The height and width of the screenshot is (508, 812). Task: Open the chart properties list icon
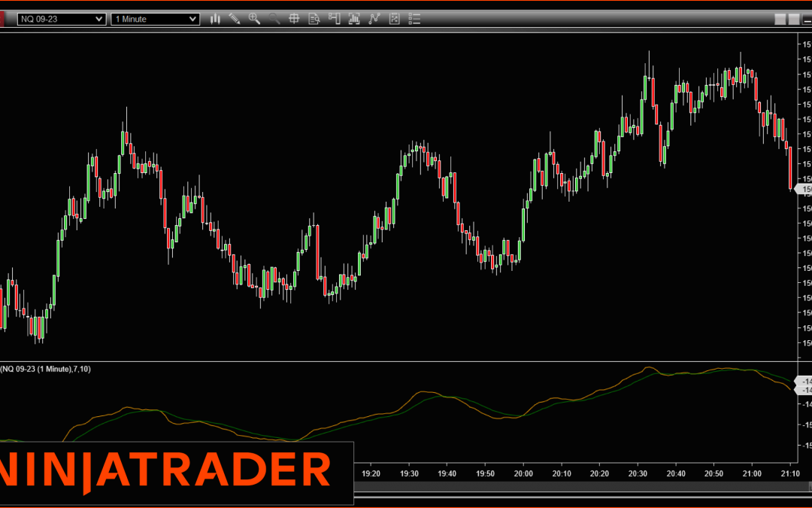pyautogui.click(x=414, y=19)
